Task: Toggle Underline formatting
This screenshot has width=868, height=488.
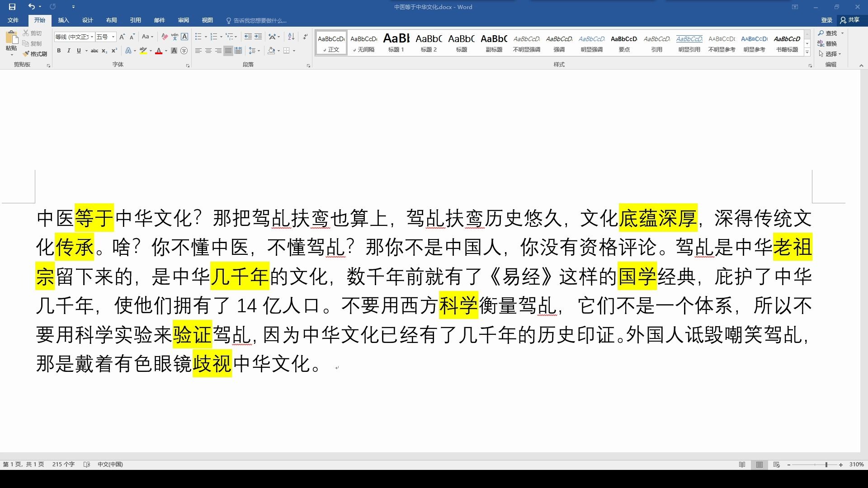Action: [79, 51]
